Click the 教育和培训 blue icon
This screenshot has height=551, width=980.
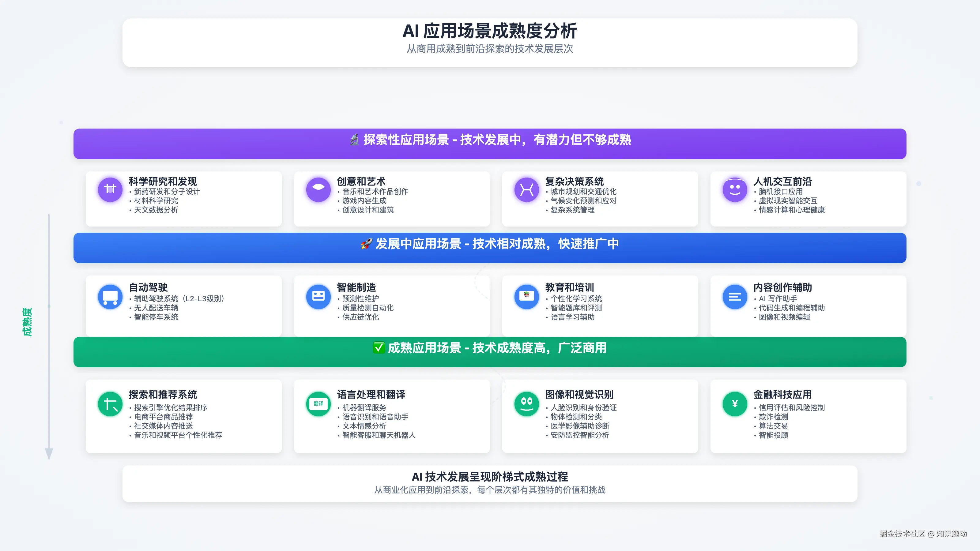(x=526, y=297)
